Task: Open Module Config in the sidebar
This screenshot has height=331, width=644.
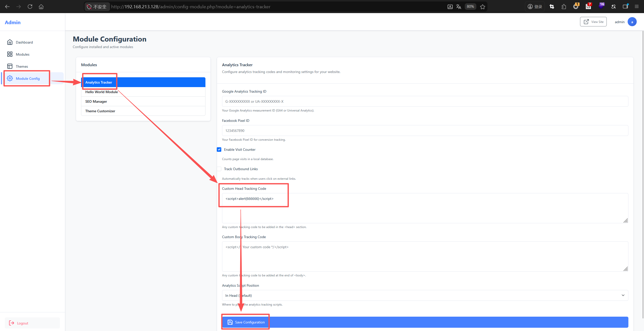Action: (32, 79)
